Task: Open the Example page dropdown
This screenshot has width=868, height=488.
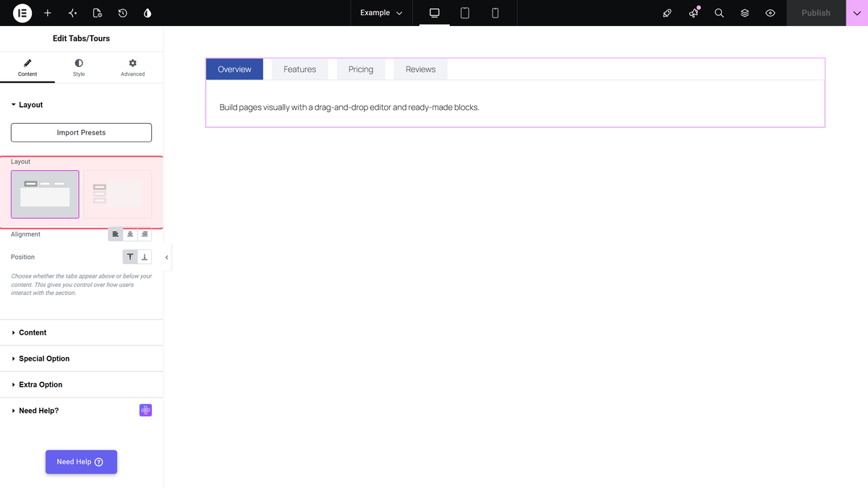Action: click(381, 13)
